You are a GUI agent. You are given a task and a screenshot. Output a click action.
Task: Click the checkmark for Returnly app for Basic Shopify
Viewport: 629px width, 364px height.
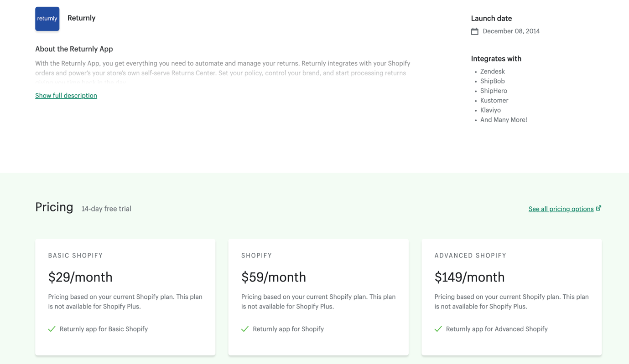(52, 329)
